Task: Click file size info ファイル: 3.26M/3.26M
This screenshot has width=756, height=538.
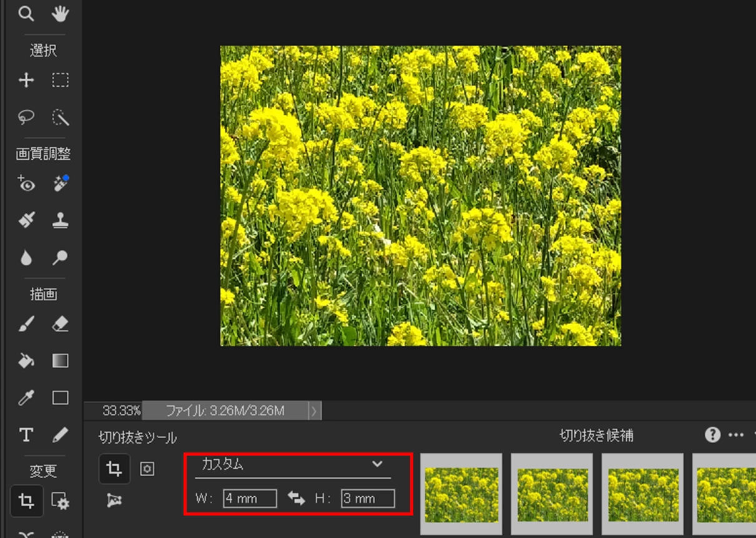Action: 225,411
